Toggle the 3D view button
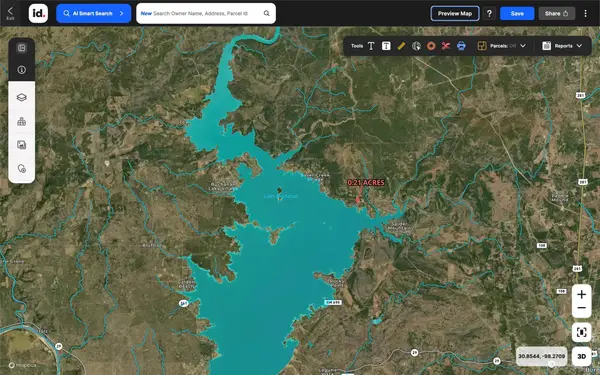This screenshot has height=375, width=600. [582, 356]
